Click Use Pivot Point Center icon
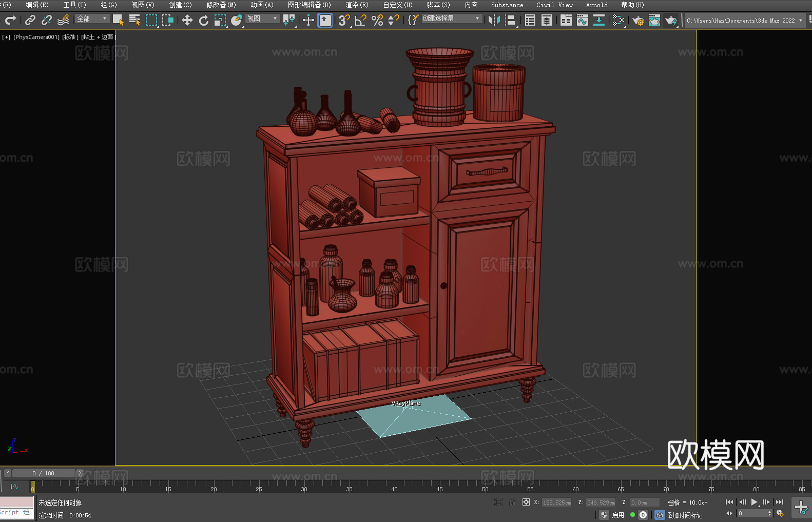812x522 pixels. (289, 20)
